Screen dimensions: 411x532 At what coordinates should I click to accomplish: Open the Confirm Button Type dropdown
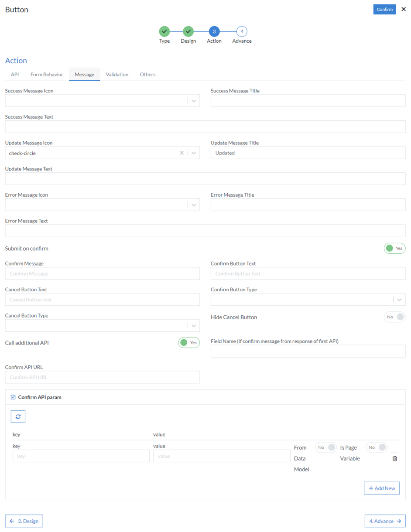click(399, 300)
